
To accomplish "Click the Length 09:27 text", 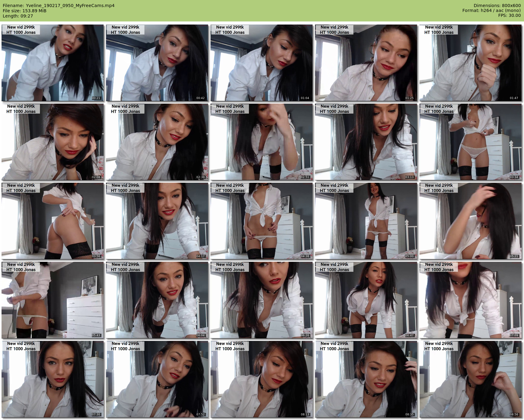I will pyautogui.click(x=18, y=16).
